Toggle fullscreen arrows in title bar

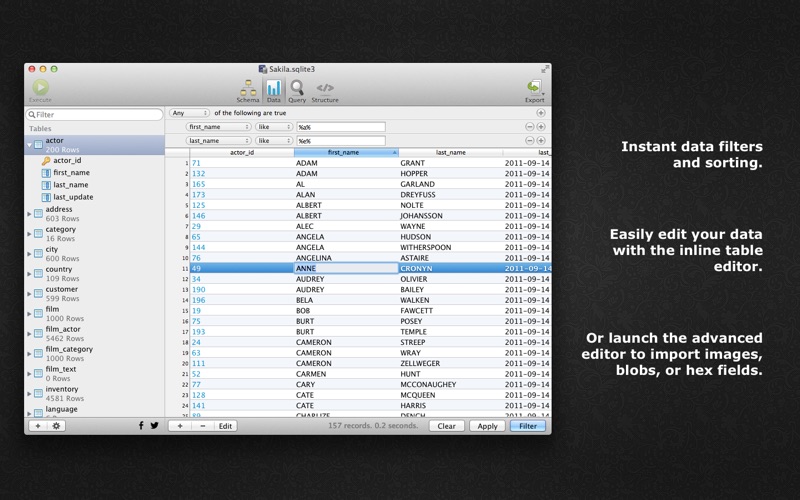coord(545,69)
